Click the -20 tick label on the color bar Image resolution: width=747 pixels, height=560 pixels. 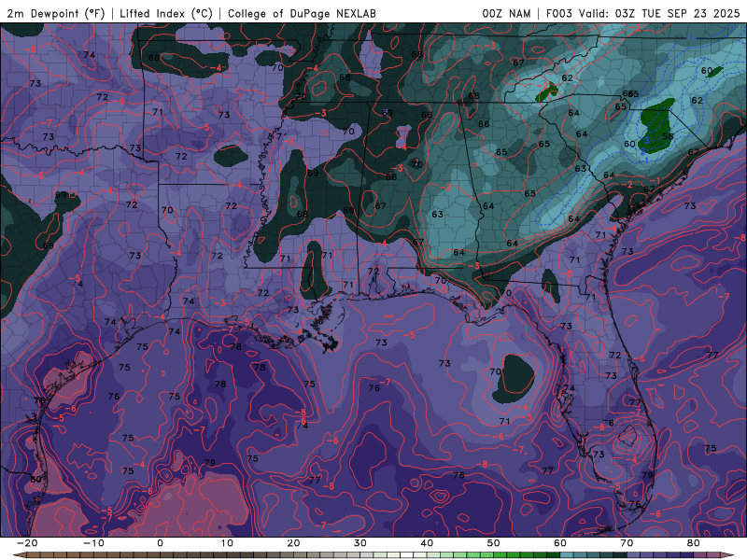26,543
